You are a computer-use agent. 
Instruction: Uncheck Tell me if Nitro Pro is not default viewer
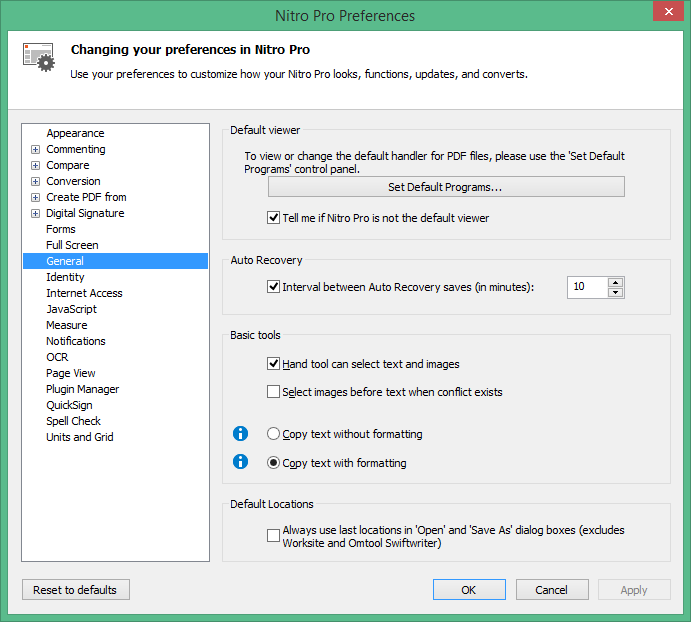[x=273, y=217]
